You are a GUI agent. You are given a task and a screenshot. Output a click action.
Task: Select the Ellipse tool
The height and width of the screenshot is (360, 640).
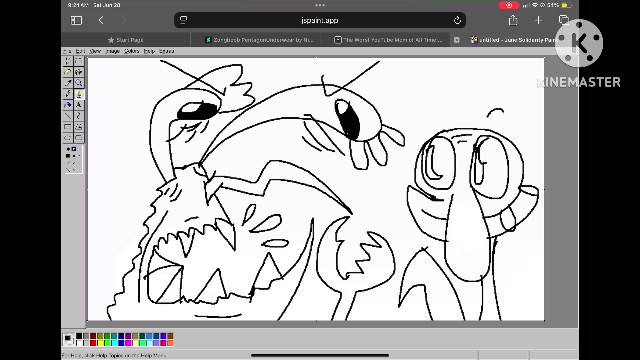click(x=68, y=138)
